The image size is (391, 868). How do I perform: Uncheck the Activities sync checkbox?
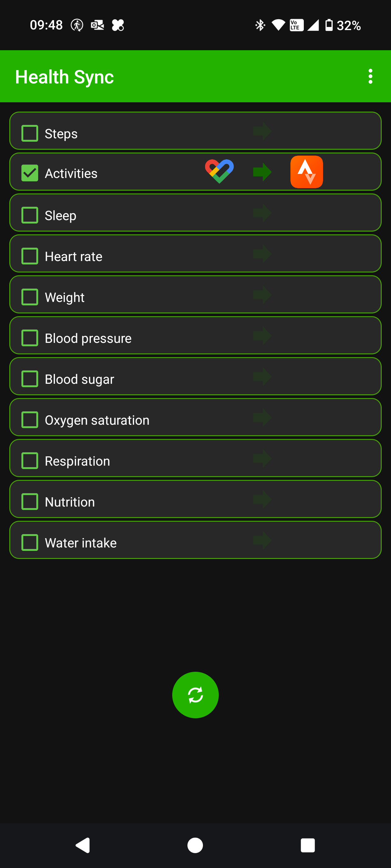point(30,173)
